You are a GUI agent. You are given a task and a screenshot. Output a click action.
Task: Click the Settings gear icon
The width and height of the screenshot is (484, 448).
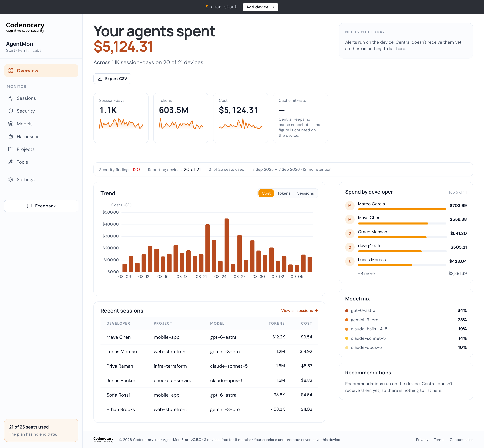click(x=11, y=180)
